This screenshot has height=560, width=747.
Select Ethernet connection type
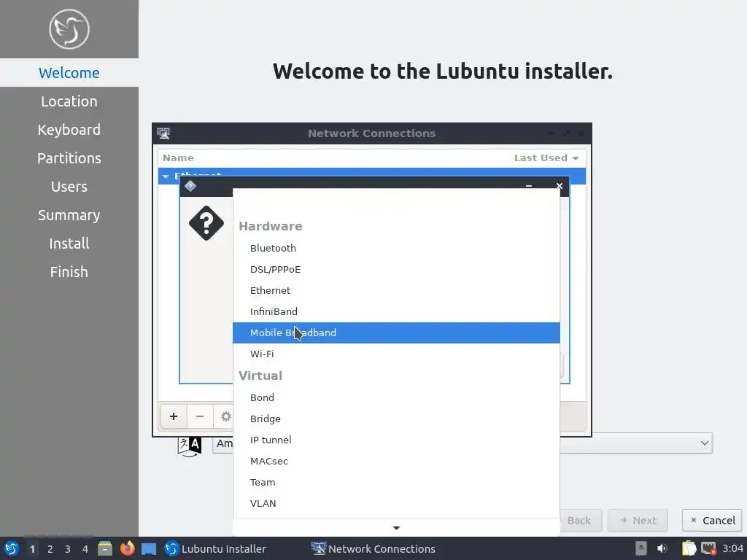click(396, 290)
